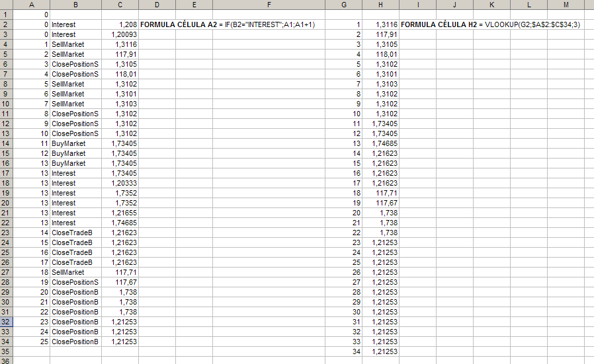Click ClosePositionS cell in row 6

75,64
